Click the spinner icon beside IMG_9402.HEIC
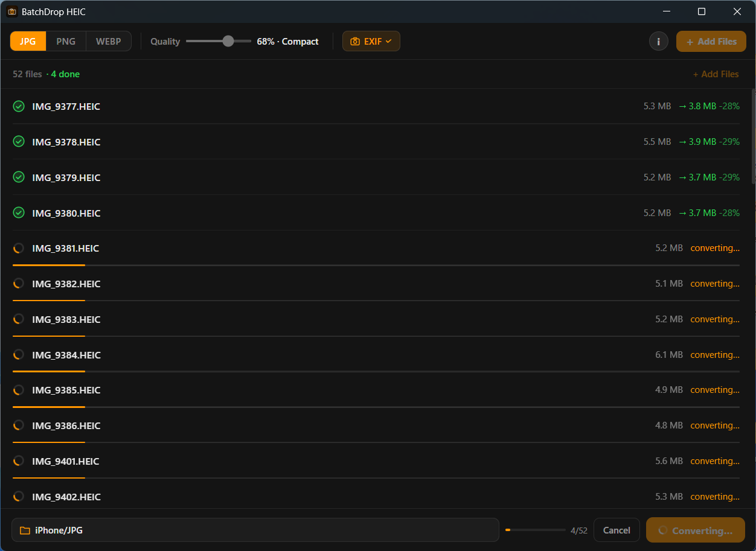Viewport: 756px width, 551px height. click(19, 497)
